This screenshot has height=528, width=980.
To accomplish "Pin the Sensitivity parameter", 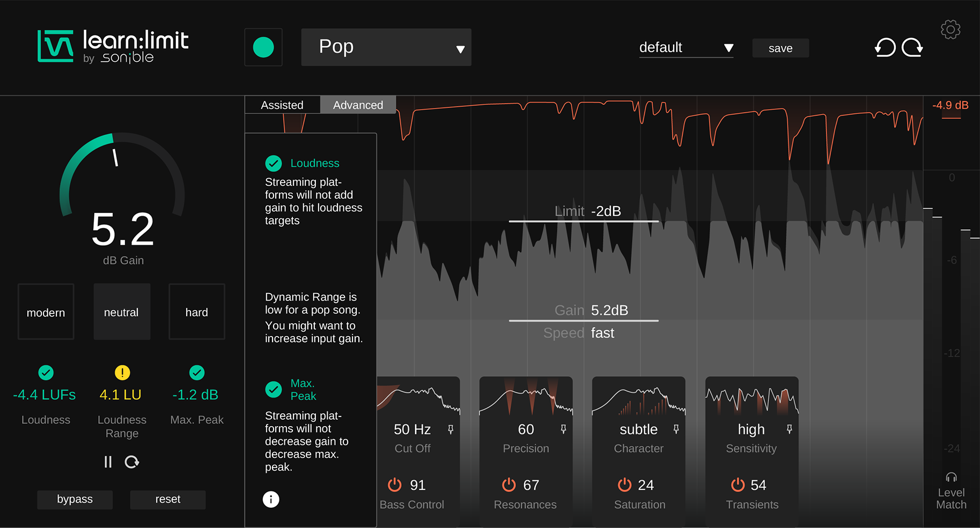I will (x=789, y=429).
